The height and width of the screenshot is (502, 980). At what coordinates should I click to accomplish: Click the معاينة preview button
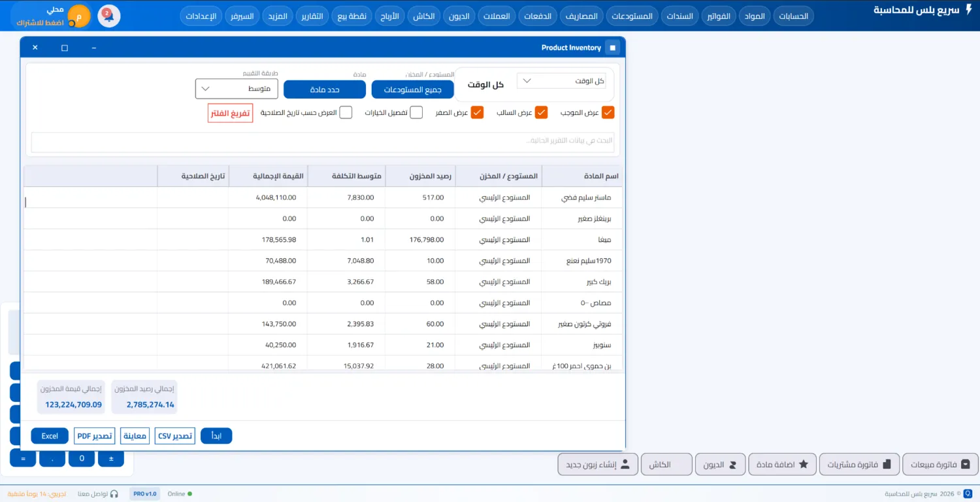[x=135, y=436]
